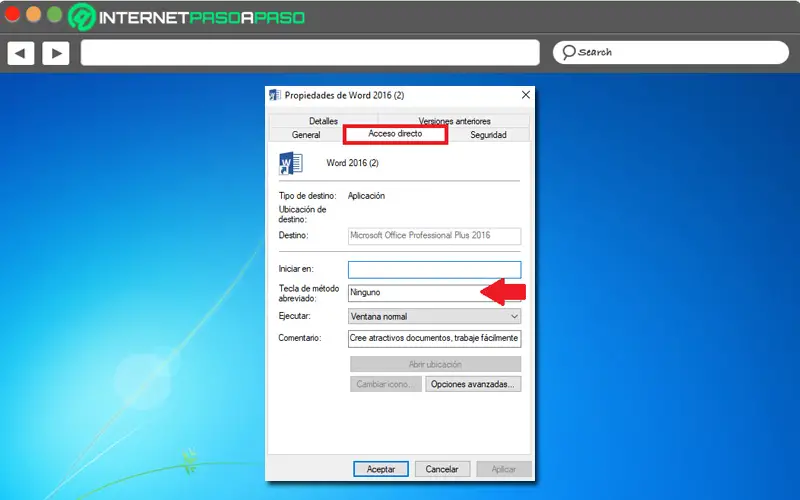Click the Tecla de método abreviado field
Screen dimensions: 800x500
coord(434,293)
